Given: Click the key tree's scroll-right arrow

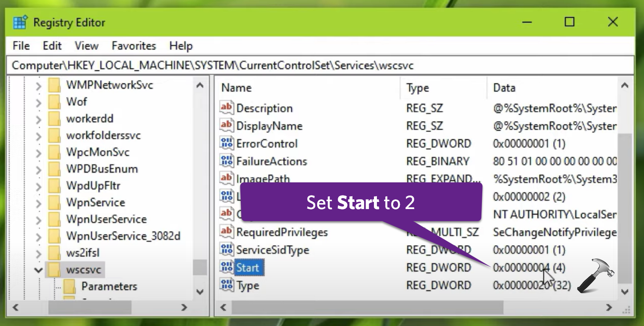Looking at the screenshot, I should [x=184, y=308].
